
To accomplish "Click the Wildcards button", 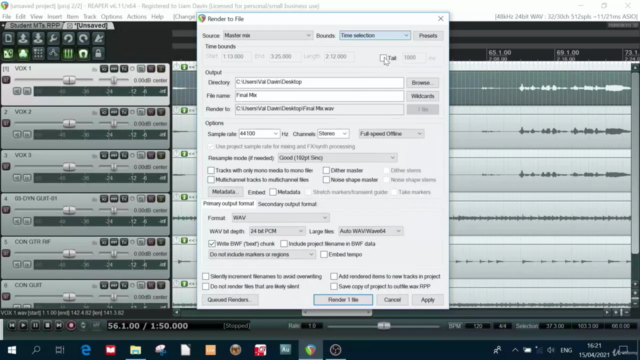I will point(422,96).
